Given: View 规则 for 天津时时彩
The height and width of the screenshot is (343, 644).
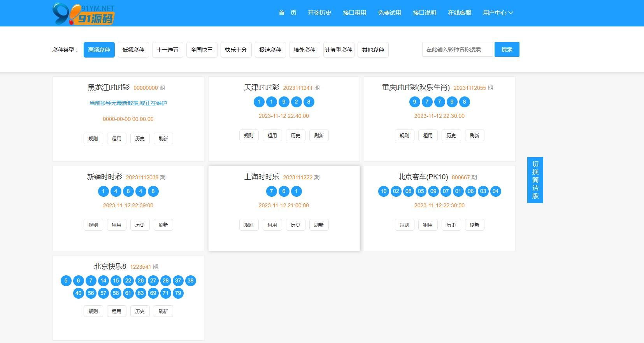Looking at the screenshot, I should tap(249, 135).
